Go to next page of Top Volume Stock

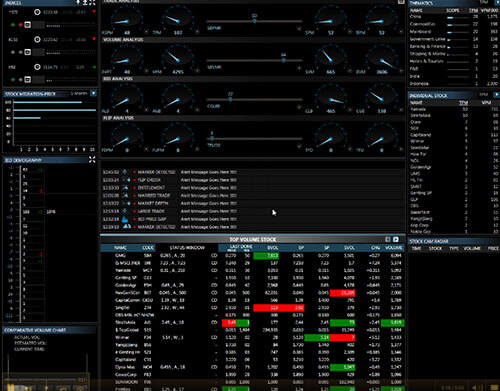coord(396,239)
